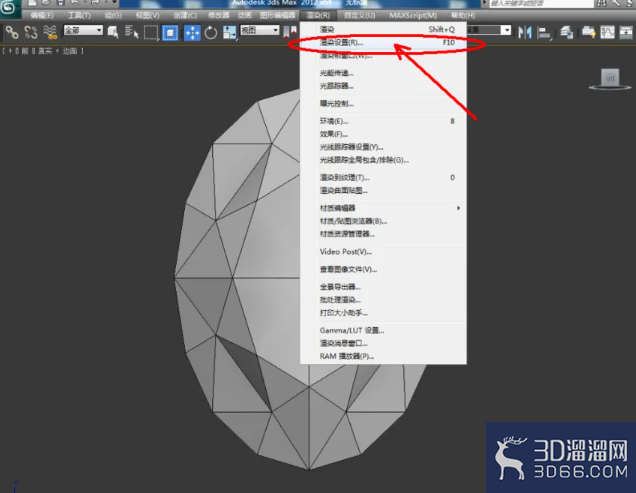This screenshot has width=636, height=493.
Task: Open the 视图(V) menu
Action: 147,15
